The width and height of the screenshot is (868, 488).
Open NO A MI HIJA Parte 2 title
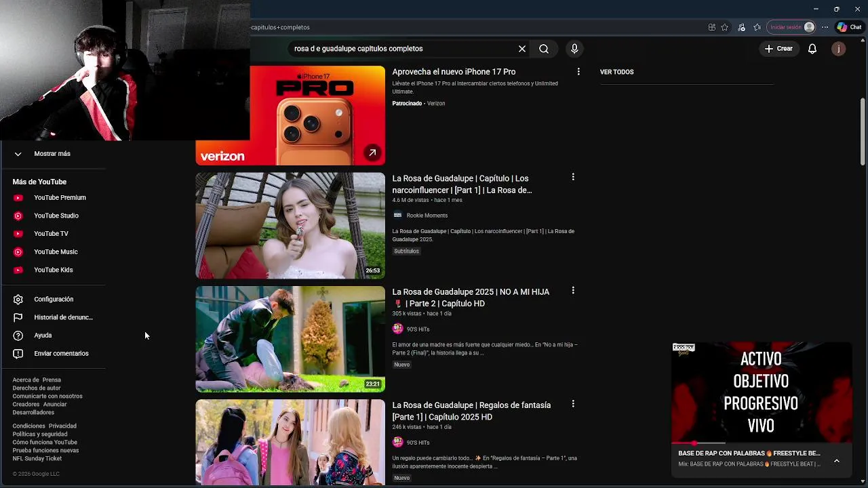point(471,298)
